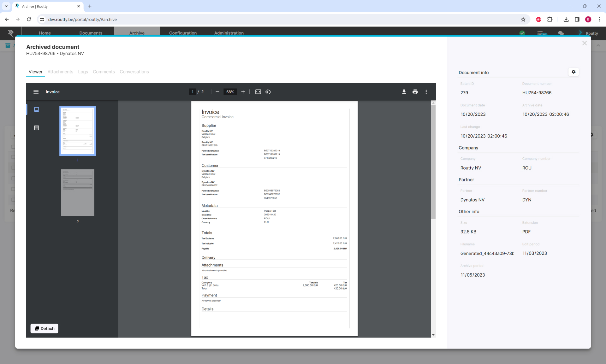Switch to the Attachments tab
This screenshot has width=606, height=364.
[x=60, y=72]
